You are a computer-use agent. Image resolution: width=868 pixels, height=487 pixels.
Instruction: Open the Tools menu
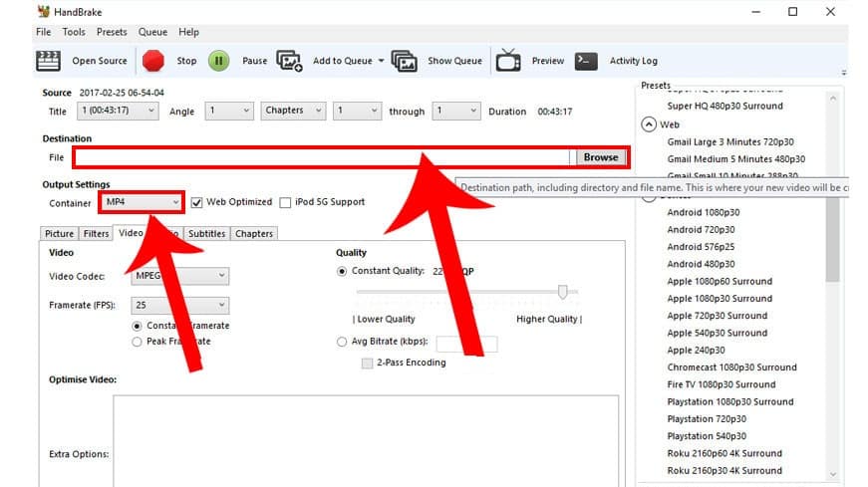(x=74, y=32)
